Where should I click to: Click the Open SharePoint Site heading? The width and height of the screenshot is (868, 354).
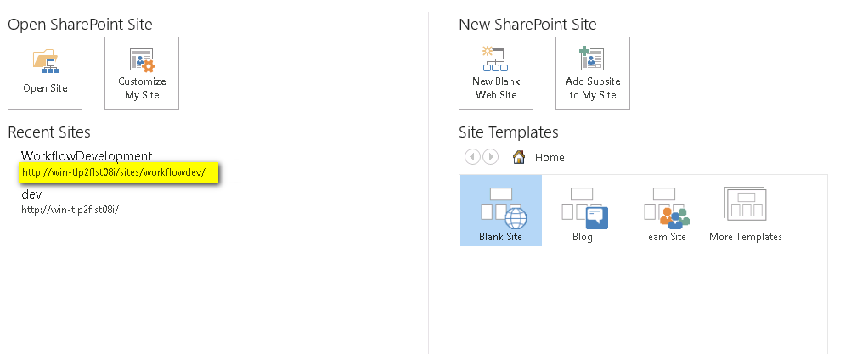click(x=80, y=25)
